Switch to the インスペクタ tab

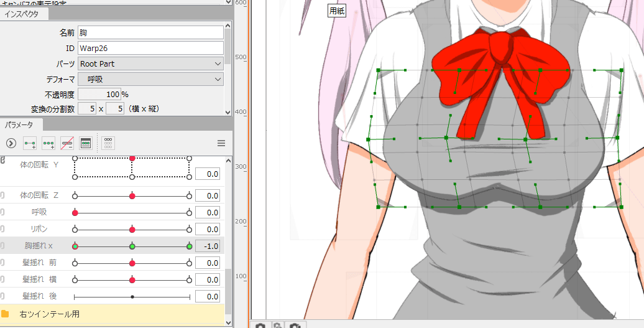[x=22, y=14]
